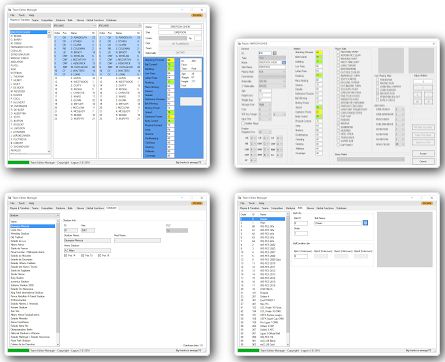Click the button above the bottom one in player dialog
This screenshot has width=445, height=362.
[423, 153]
